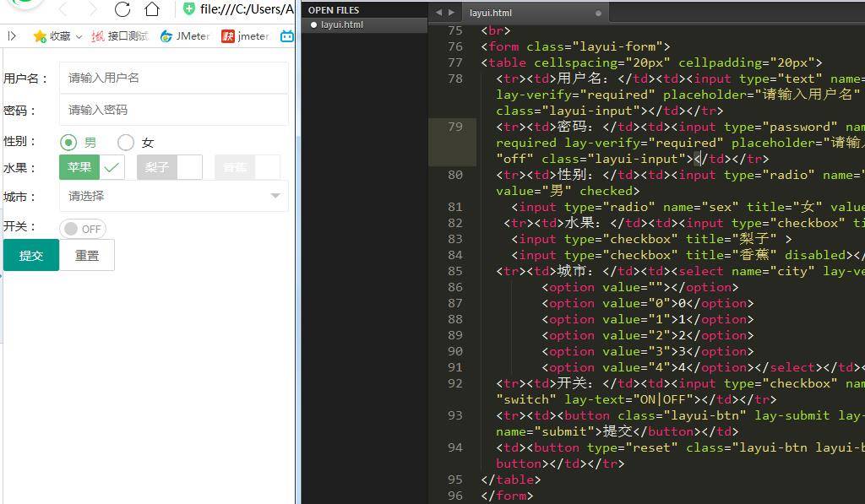Go to the browser home page icon

(152, 9)
